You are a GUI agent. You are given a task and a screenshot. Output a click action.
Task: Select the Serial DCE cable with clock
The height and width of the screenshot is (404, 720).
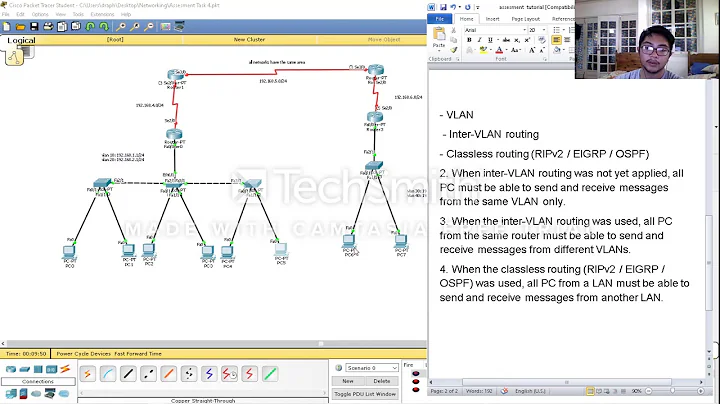229,374
